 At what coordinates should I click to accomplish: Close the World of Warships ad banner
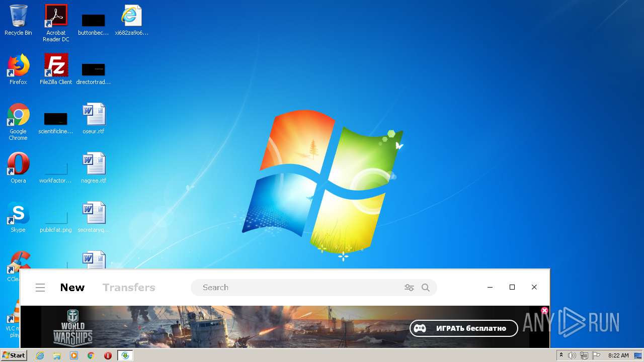click(x=544, y=310)
